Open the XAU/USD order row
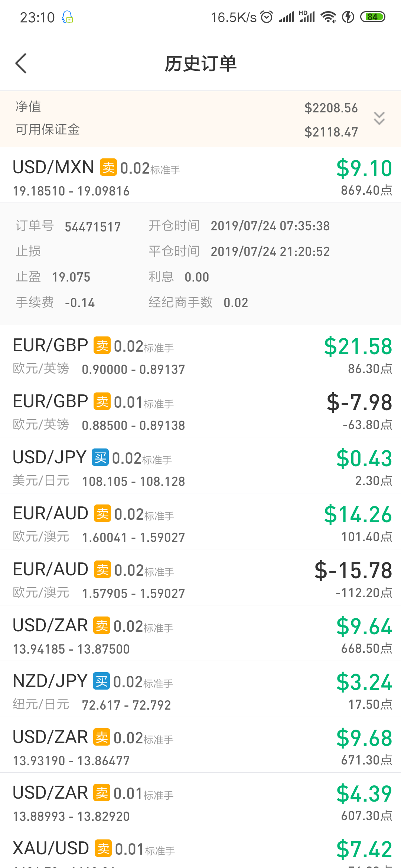This screenshot has width=401, height=868. tap(200, 849)
